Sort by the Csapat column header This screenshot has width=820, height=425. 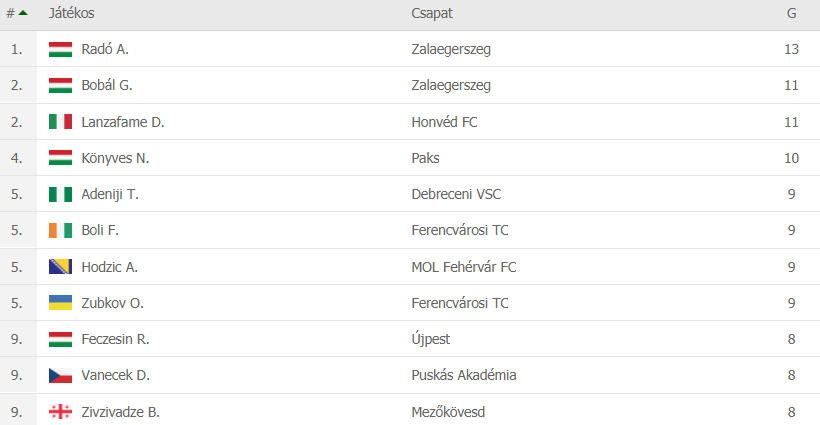click(x=432, y=13)
